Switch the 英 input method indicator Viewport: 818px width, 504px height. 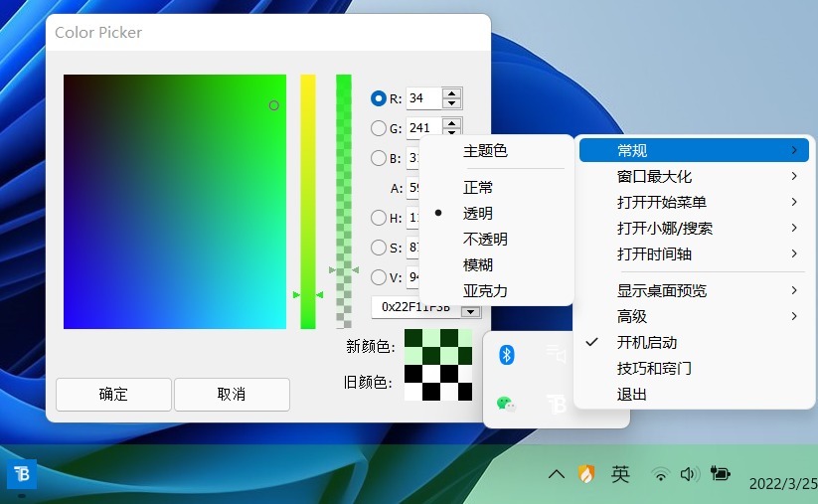(x=620, y=474)
